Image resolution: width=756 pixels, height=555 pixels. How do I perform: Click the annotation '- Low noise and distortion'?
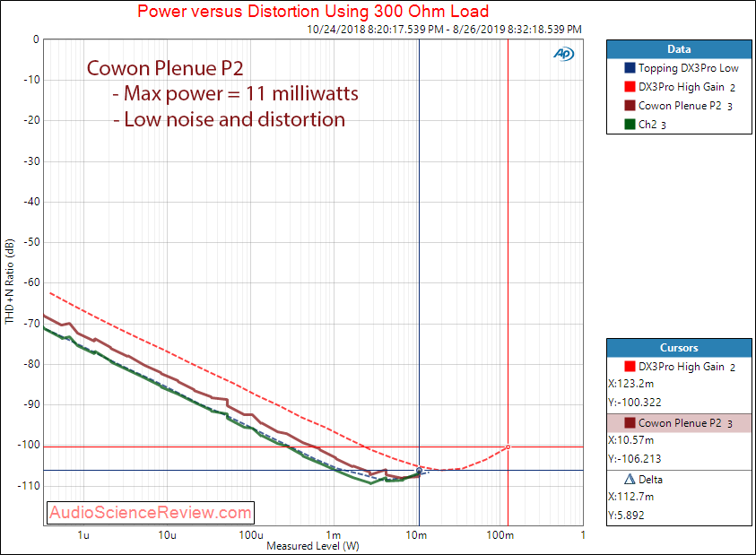coord(229,119)
